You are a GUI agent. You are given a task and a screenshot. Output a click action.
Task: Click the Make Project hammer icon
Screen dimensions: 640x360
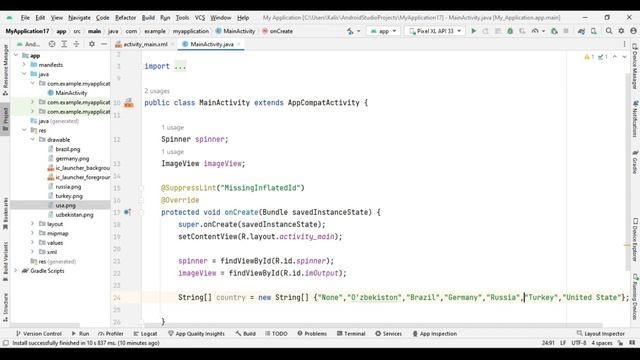coord(350,31)
